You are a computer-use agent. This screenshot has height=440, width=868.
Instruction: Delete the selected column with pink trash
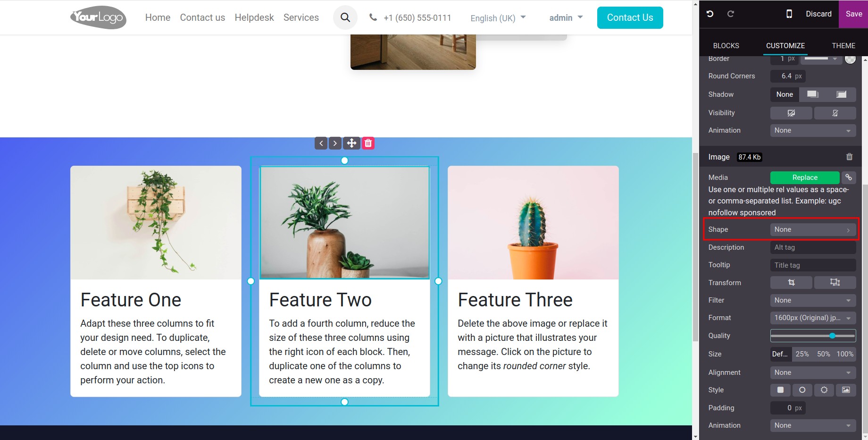(368, 143)
